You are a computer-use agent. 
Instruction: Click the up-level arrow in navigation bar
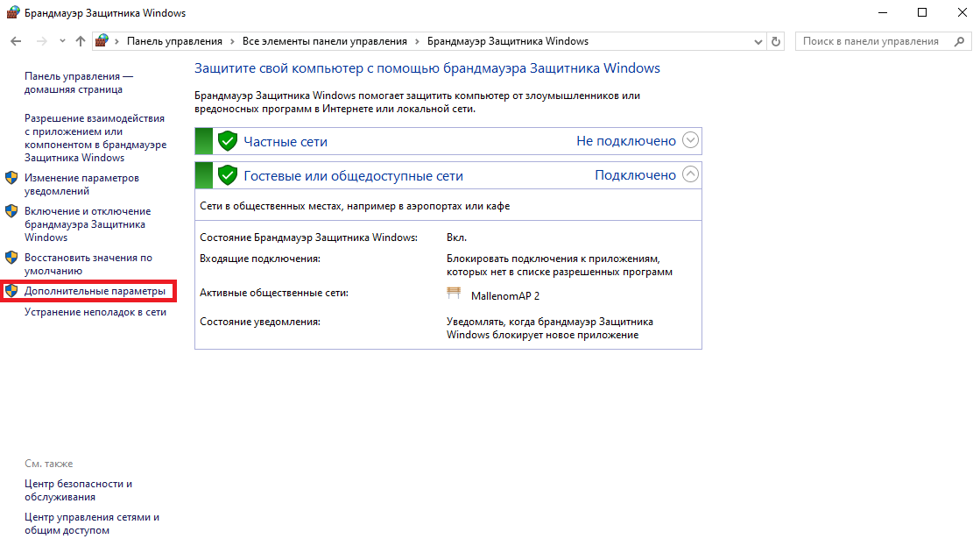[80, 41]
